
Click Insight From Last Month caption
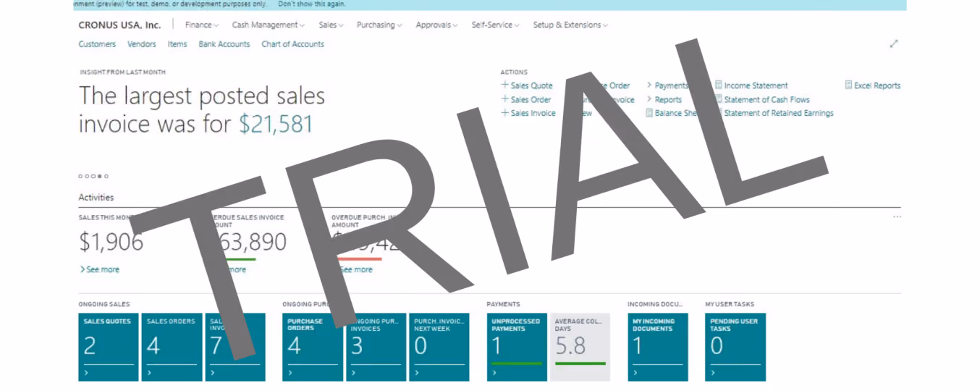(x=122, y=72)
